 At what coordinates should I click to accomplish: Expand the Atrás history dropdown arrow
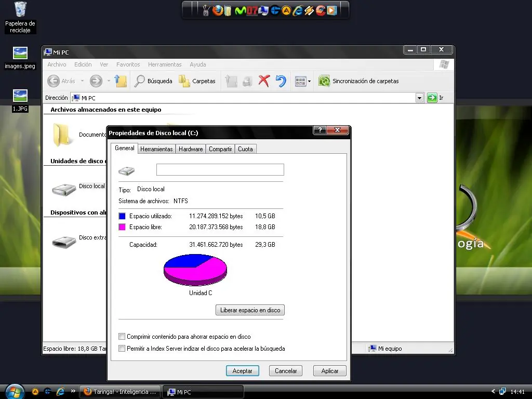tap(82, 81)
